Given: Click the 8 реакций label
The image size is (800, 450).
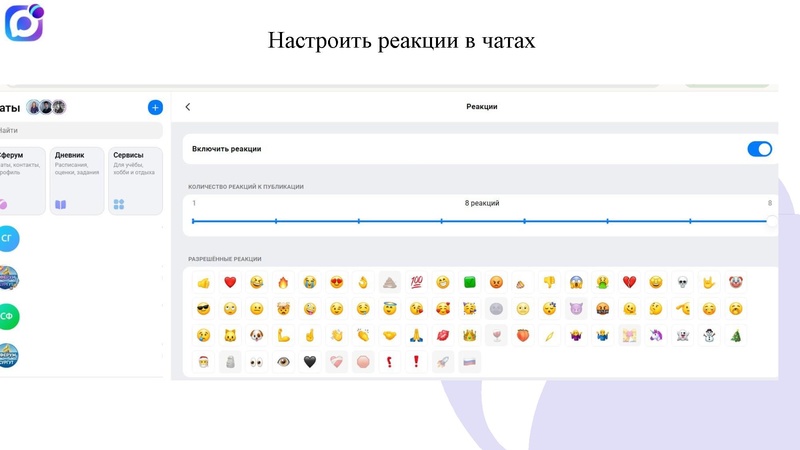Looking at the screenshot, I should click(482, 203).
